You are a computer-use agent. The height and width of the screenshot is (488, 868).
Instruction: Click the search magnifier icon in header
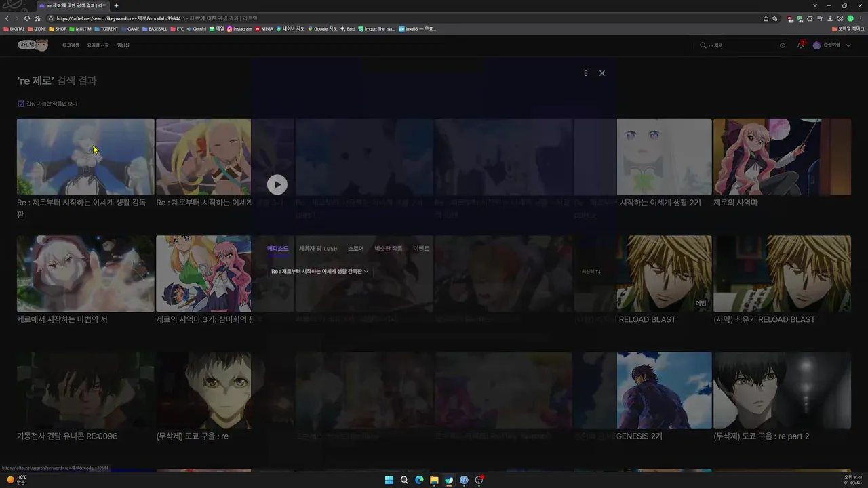point(703,45)
